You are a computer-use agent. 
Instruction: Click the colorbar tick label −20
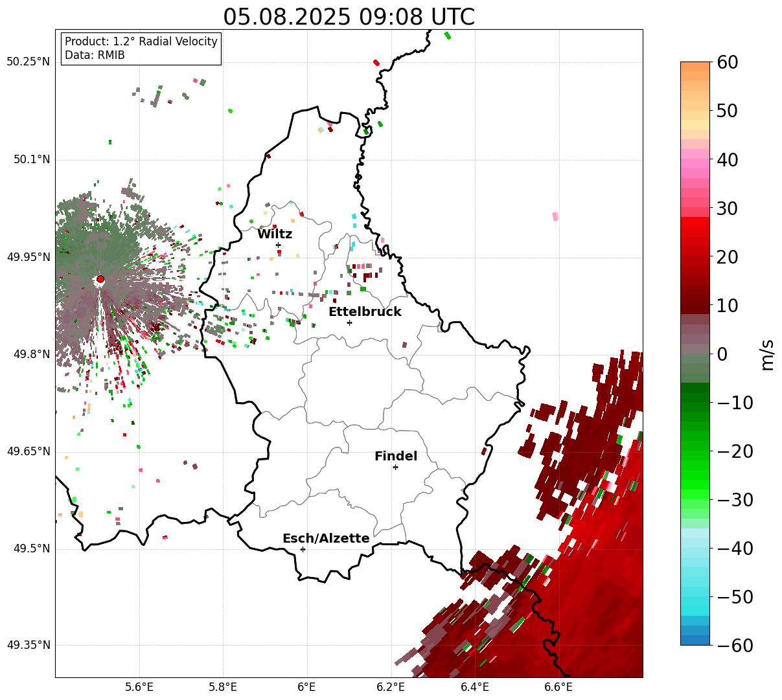(x=735, y=451)
